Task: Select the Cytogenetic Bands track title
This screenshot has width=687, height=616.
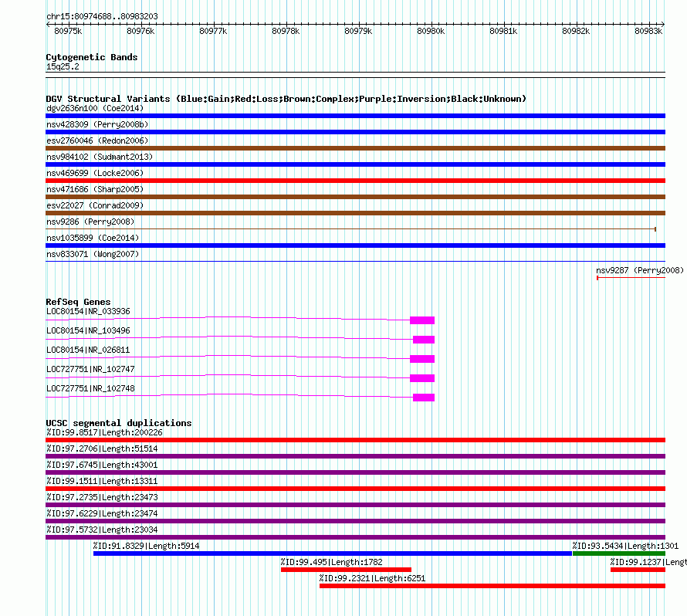Action: [92, 57]
